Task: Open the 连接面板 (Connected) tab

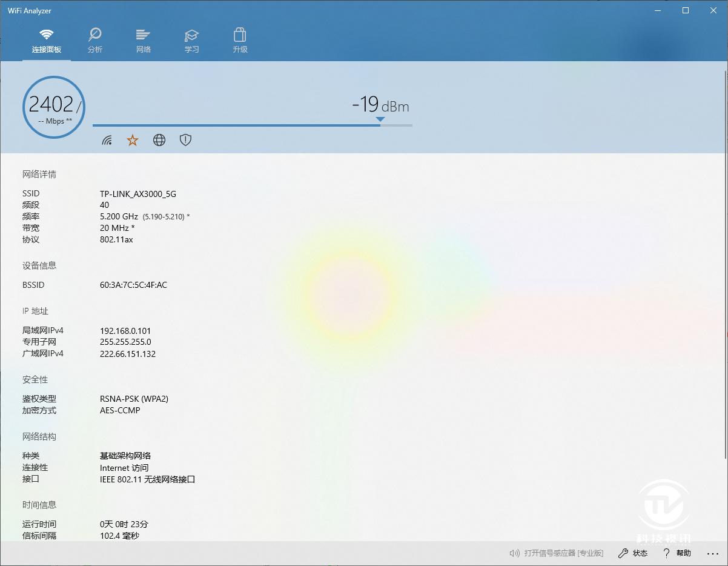Action: (47, 41)
